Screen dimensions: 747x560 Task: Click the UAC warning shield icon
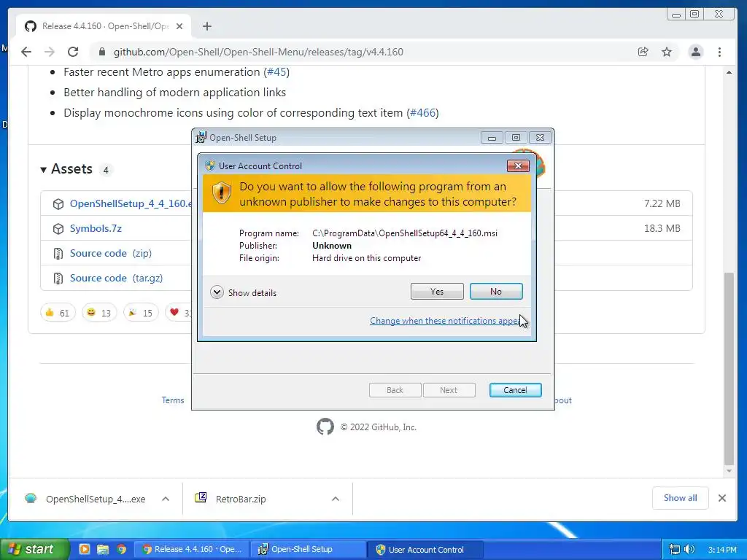pos(222,193)
